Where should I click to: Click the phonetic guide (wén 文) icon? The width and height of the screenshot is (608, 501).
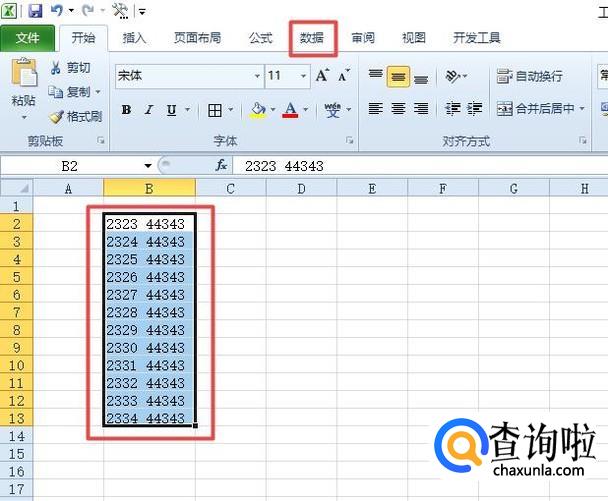click(x=332, y=110)
